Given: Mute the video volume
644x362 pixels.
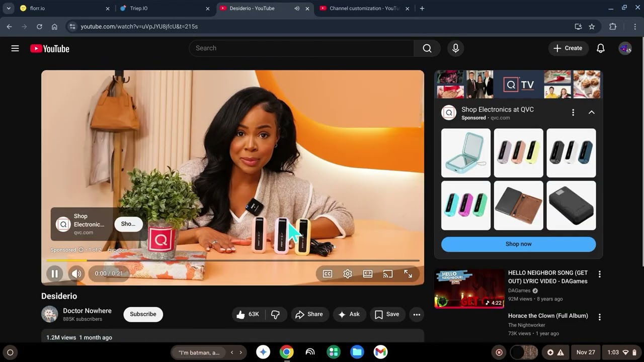Looking at the screenshot, I should [x=76, y=274].
